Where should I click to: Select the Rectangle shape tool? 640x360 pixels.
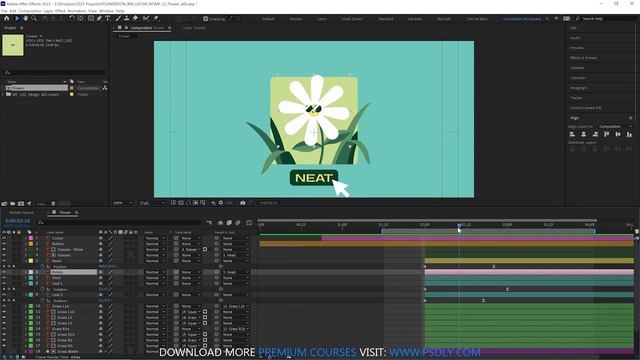(91, 18)
